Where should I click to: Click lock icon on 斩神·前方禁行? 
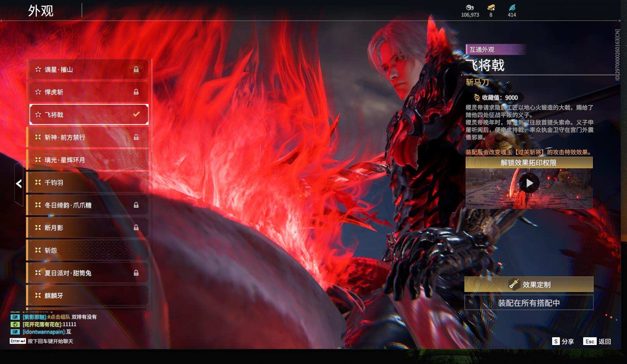[x=136, y=137]
